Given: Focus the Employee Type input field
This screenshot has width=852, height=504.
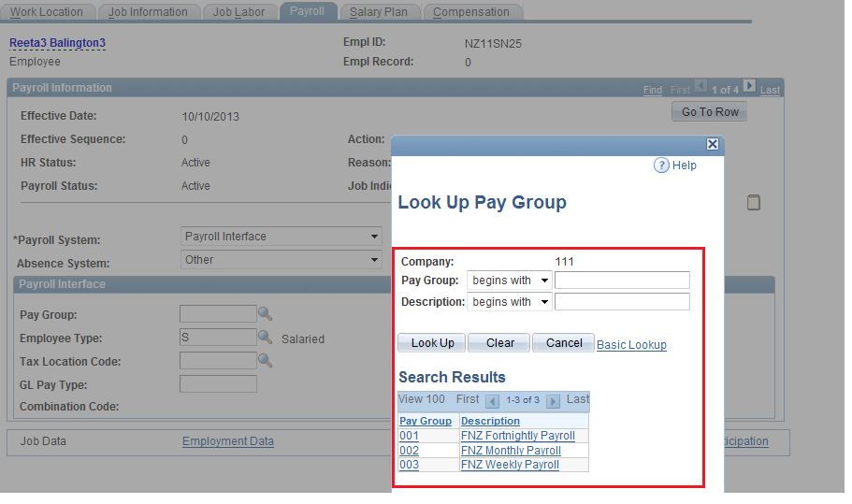Looking at the screenshot, I should coord(218,338).
